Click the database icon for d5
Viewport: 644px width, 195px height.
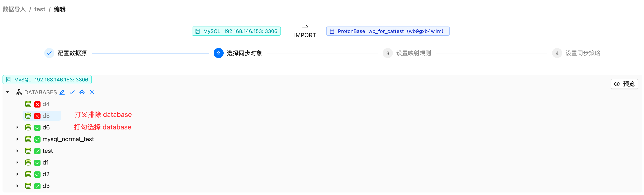click(28, 116)
